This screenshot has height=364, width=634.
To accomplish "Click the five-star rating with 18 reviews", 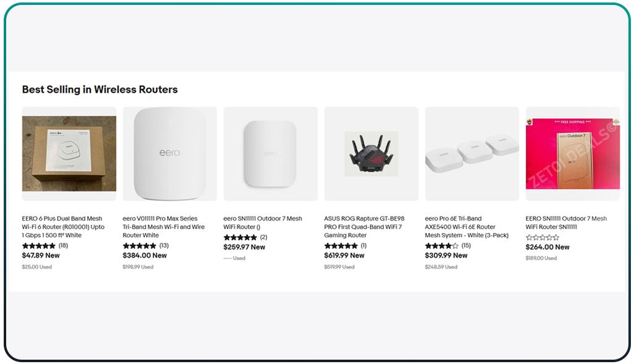I will point(45,245).
